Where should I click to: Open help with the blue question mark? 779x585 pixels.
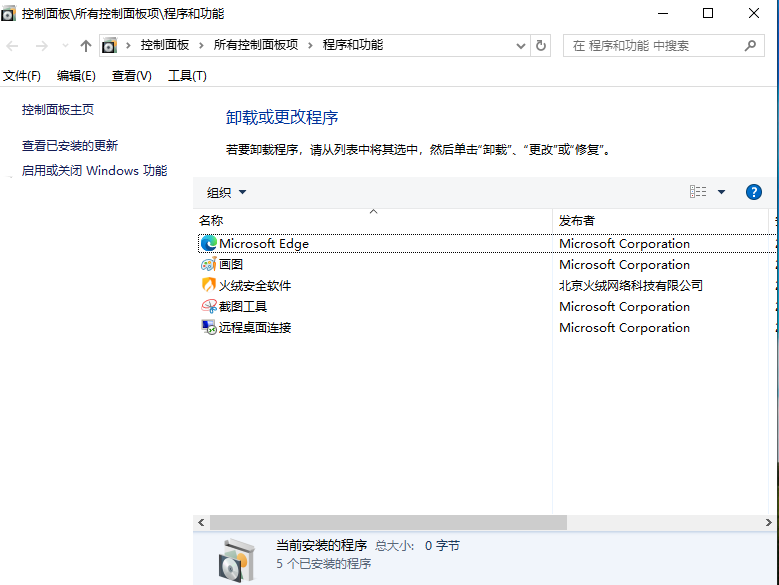(754, 192)
